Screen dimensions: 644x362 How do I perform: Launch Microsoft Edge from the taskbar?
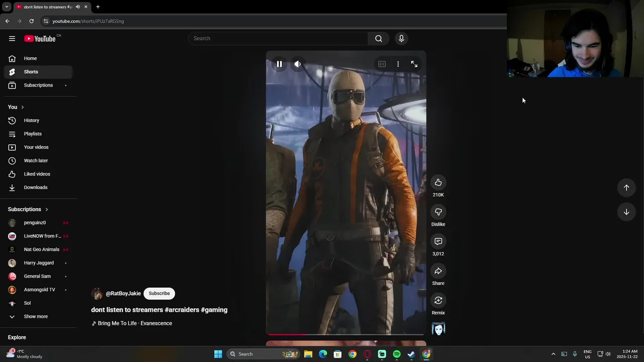click(x=323, y=354)
